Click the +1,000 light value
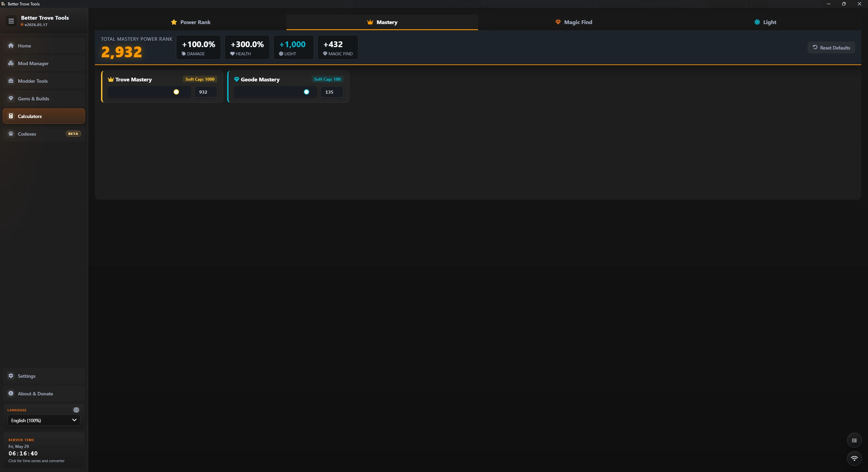 292,44
